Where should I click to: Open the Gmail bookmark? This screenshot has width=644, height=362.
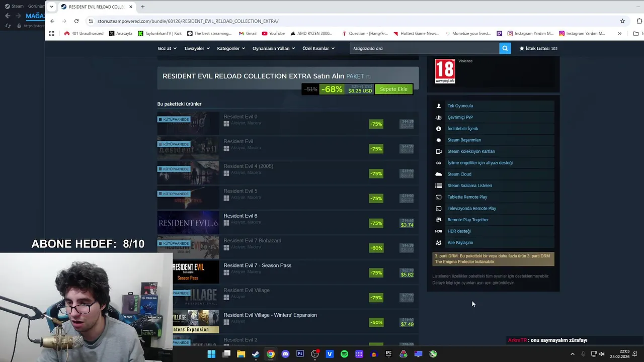tap(248, 34)
